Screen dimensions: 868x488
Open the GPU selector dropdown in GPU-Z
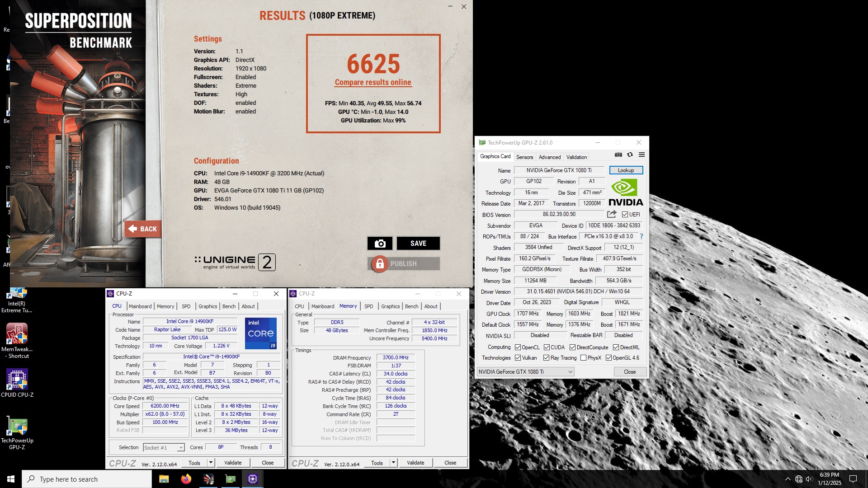coord(526,372)
